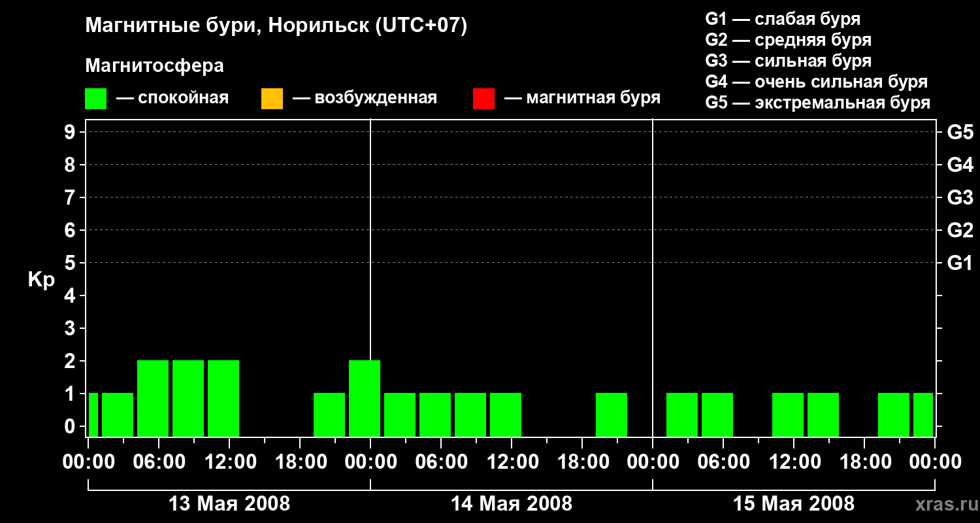Click the right-axis 'G2' level label
980x523 pixels.
960,230
